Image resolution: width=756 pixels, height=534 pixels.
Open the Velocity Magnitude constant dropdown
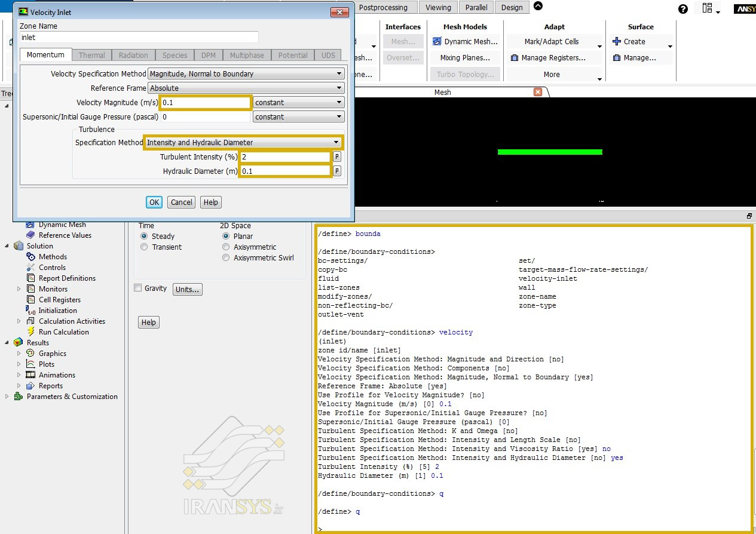point(299,103)
